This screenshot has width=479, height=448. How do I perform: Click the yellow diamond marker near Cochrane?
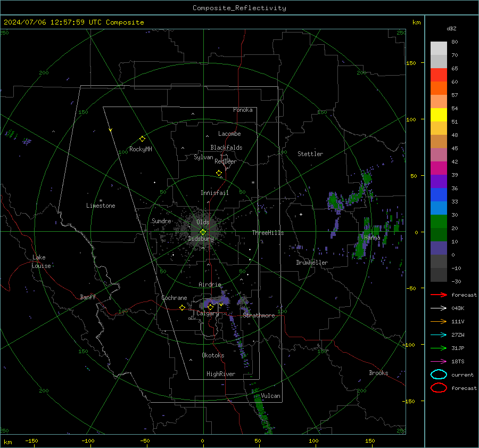tap(183, 307)
